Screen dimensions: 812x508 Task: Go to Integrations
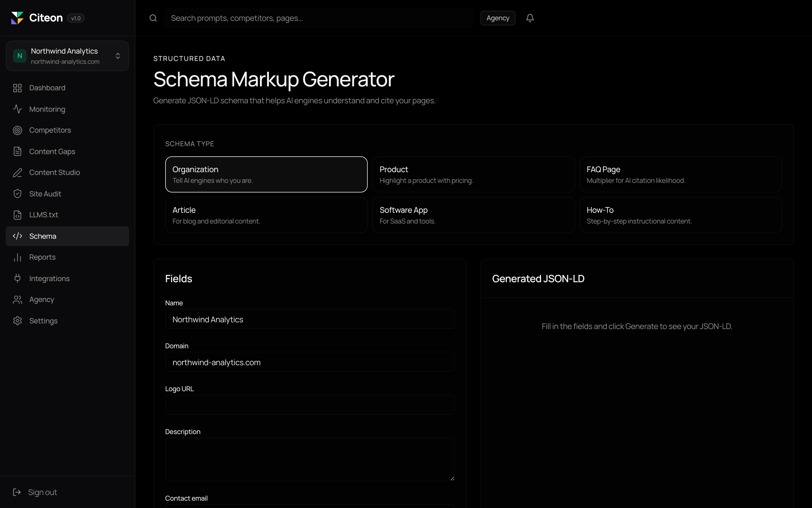67,279
